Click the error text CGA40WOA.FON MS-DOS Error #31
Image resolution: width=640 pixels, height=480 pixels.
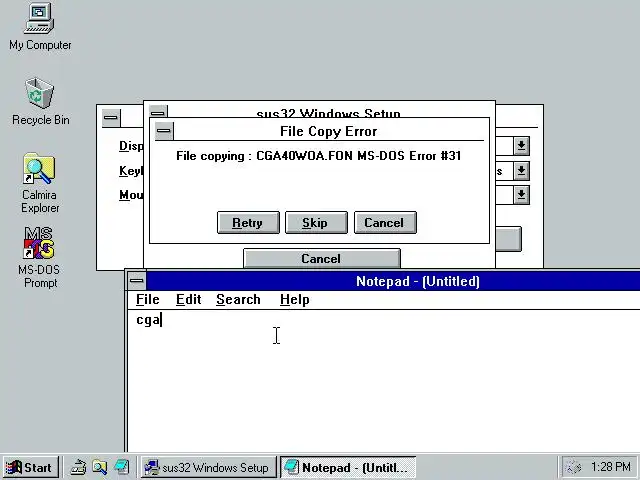(359, 156)
